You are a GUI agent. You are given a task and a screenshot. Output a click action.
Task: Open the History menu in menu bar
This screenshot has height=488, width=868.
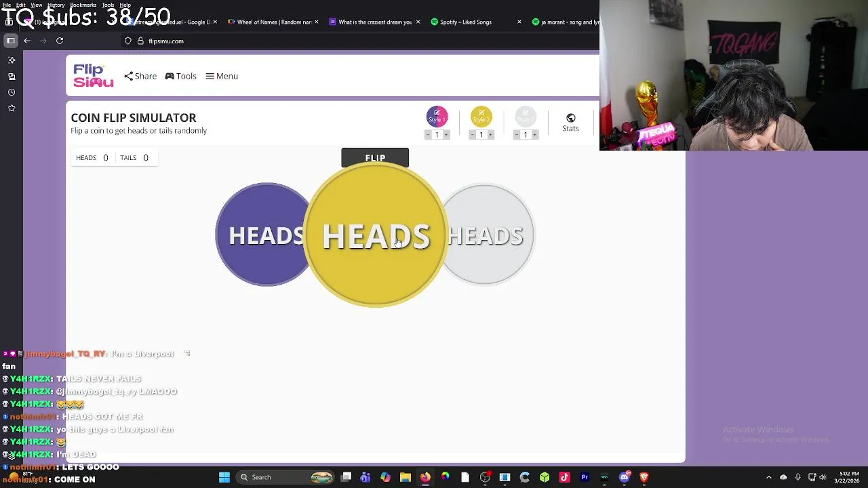click(56, 5)
